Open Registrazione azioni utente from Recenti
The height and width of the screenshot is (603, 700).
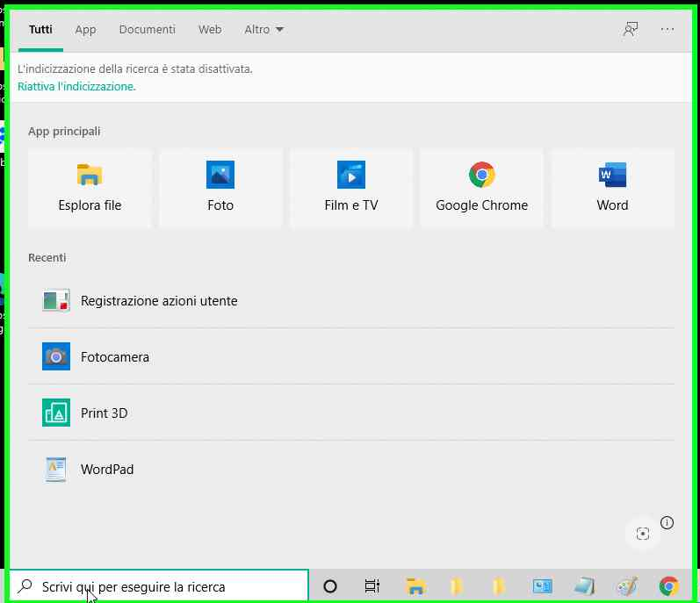pyautogui.click(x=351, y=301)
